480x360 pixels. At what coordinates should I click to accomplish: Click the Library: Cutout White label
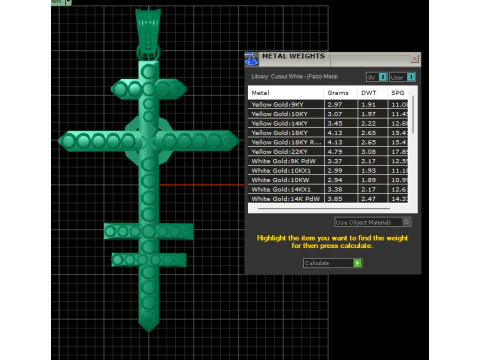pos(295,76)
